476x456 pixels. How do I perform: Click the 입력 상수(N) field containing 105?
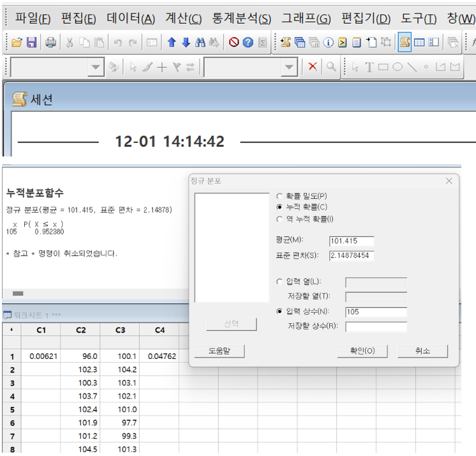[x=376, y=312]
